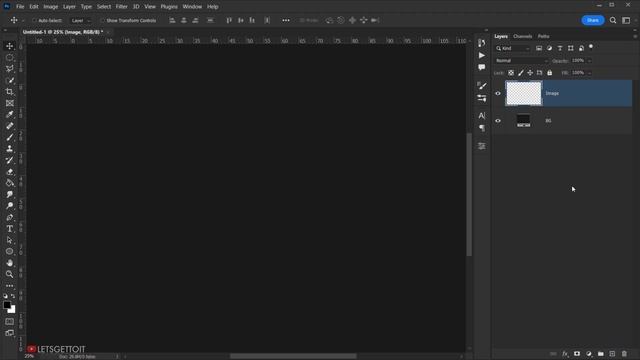Open the Fill dropdown arrow
This screenshot has height=360, width=640.
click(x=589, y=73)
